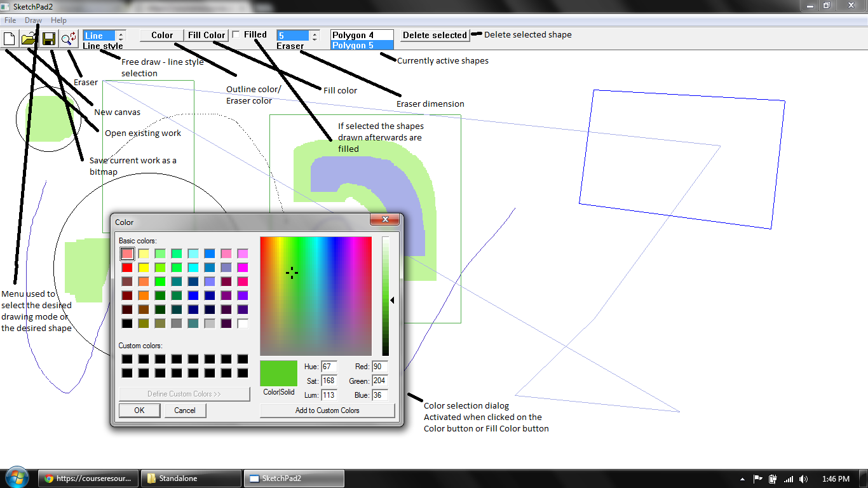Image resolution: width=868 pixels, height=488 pixels.
Task: Increase eraser size with the up arrow
Action: click(x=315, y=33)
